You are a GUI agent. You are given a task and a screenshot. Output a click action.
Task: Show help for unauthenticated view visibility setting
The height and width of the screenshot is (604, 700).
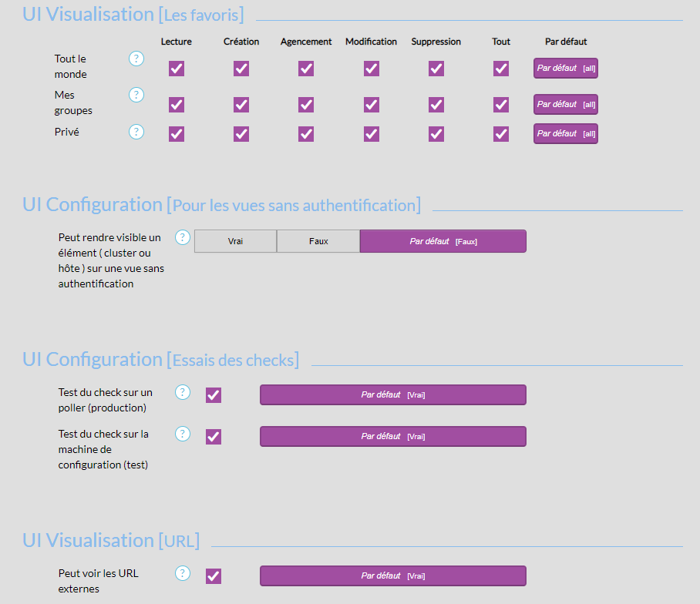tap(183, 237)
